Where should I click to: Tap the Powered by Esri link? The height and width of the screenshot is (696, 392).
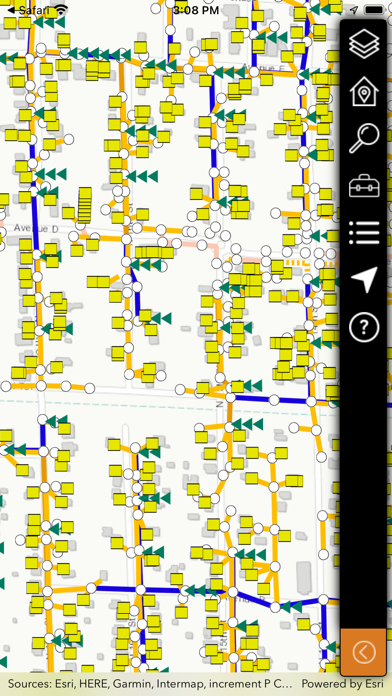342,684
